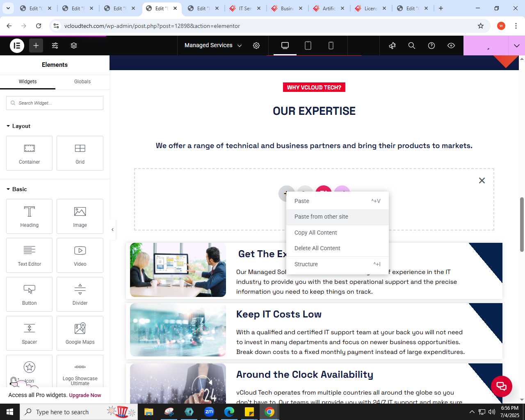Show hidden system tray icons
This screenshot has height=420, width=525.
coord(472,412)
